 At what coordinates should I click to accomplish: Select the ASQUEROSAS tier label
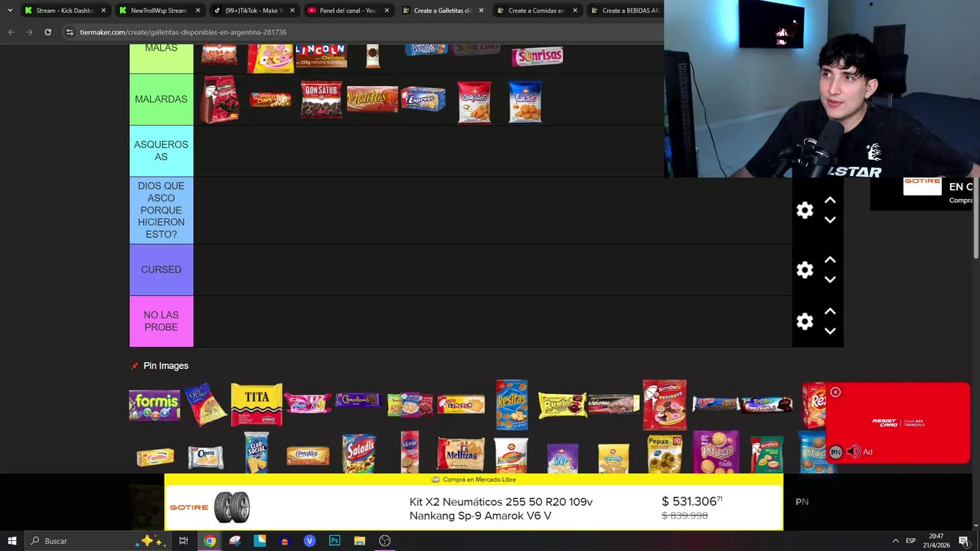[x=161, y=151]
